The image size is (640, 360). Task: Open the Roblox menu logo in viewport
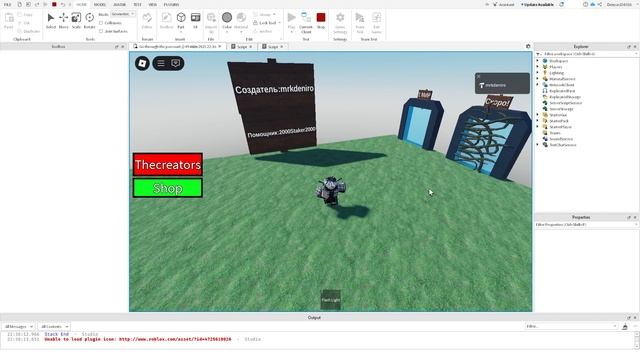pos(142,63)
